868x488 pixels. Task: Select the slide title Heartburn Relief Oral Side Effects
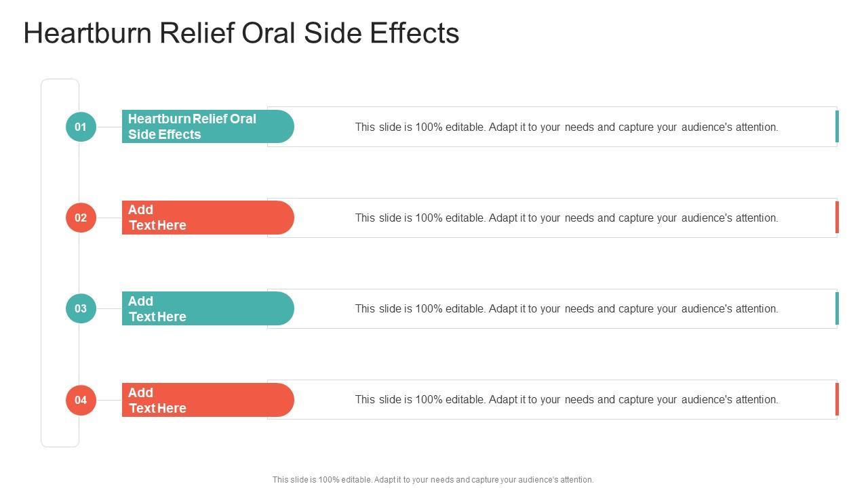[x=241, y=33]
